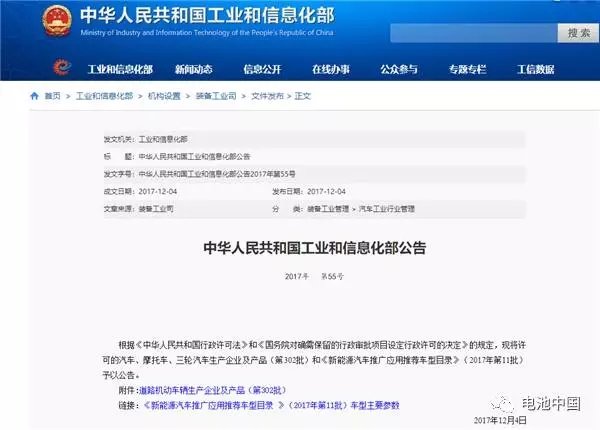600x430 pixels.
Task: Open the 公众参与 navigation item
Action: tap(399, 69)
